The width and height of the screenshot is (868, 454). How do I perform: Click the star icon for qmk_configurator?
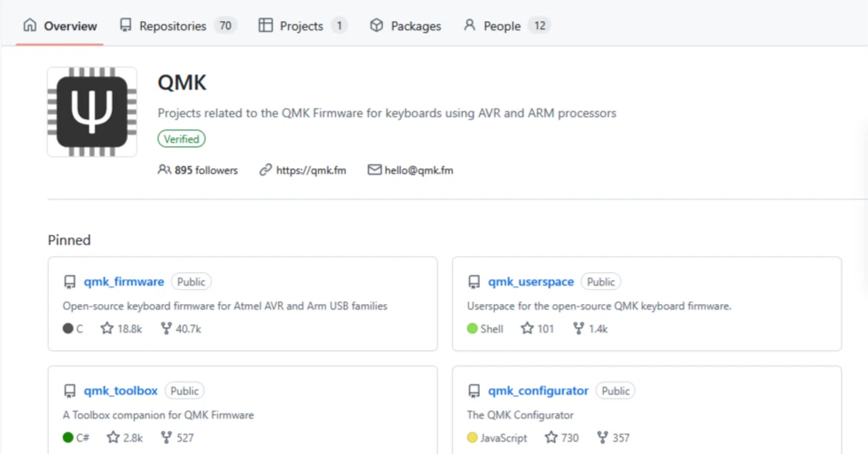tap(551, 438)
